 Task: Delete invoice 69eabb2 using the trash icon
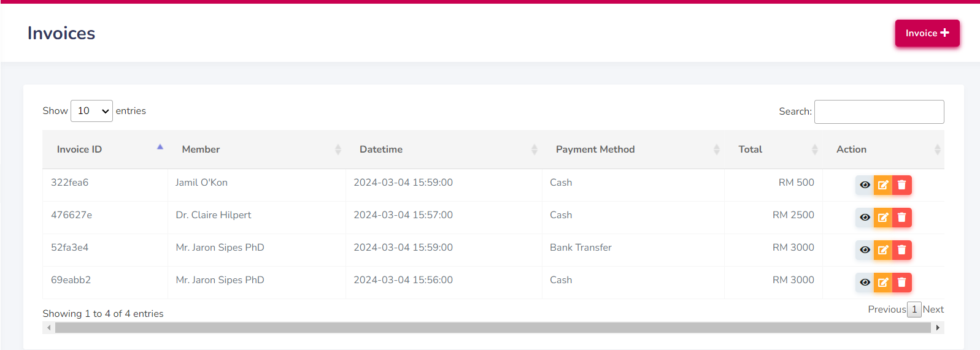[x=902, y=283]
